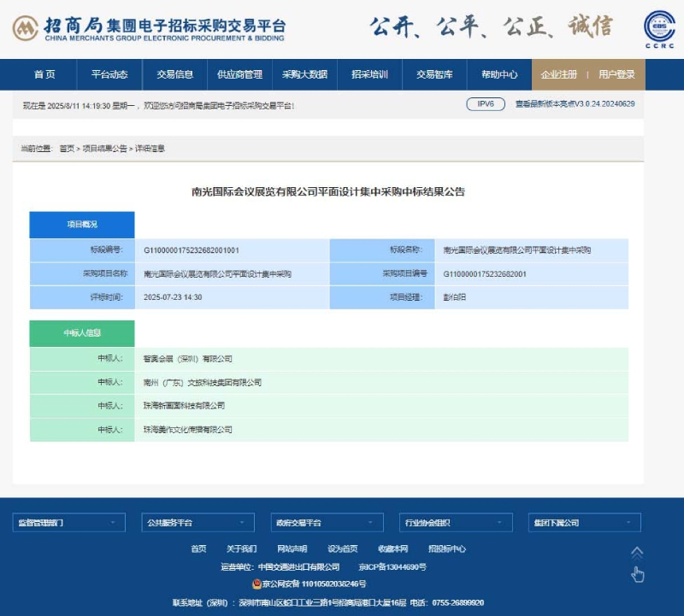This screenshot has width=684, height=616.
Task: Click the announcement title 南光国际会议展览有限公司平面设计集中采购中标结果公告
Action: [x=328, y=192]
